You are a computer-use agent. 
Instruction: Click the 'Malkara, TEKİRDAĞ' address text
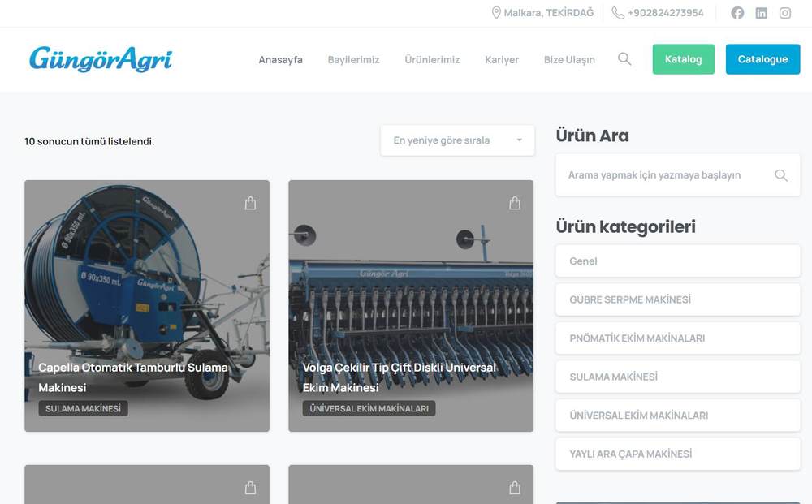click(549, 13)
